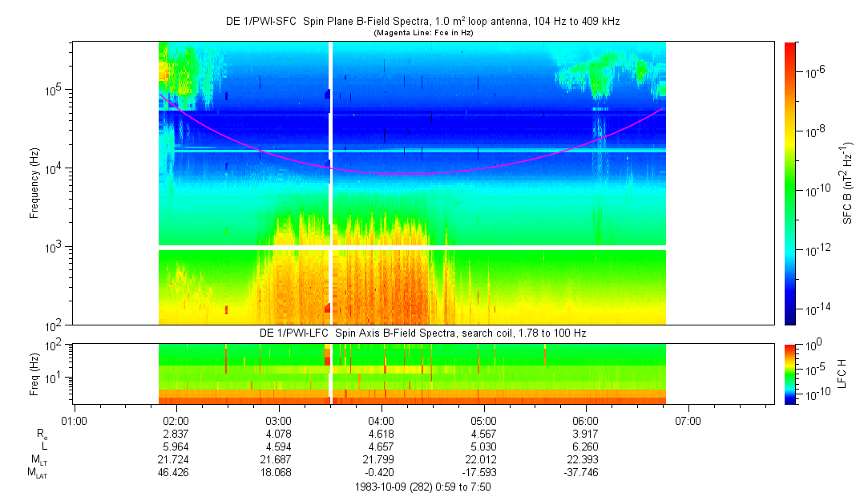Click the 'SFC B (nT² Hz⁻¹)' colorbar label
Viewport: 868px width, 497px height.
[x=847, y=183]
